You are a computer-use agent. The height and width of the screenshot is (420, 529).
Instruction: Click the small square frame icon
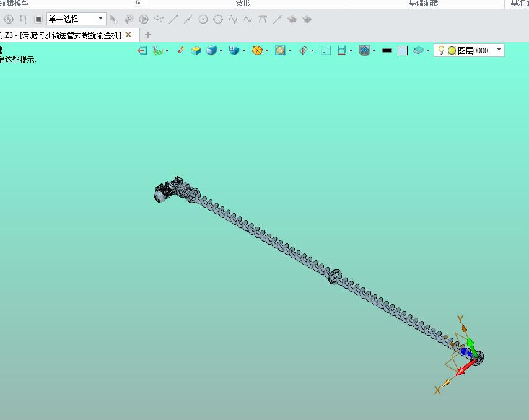[x=326, y=51]
